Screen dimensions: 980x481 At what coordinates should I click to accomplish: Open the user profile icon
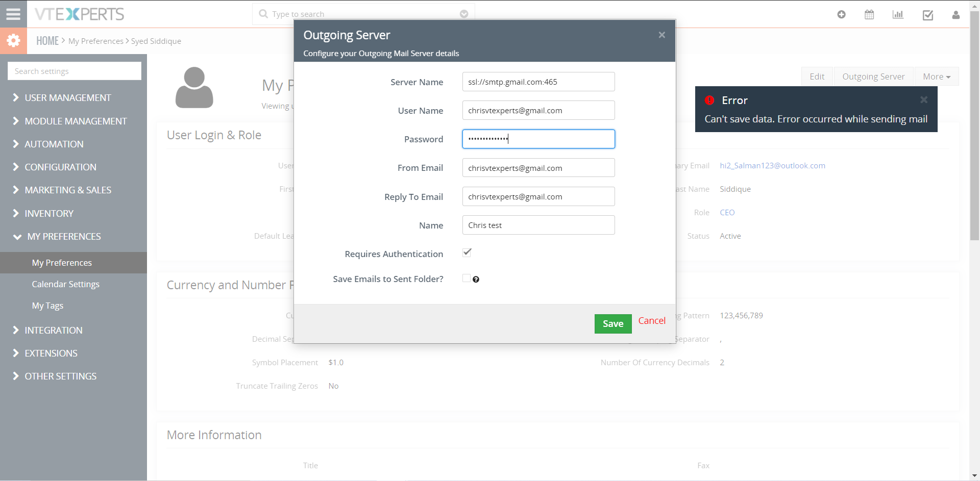[955, 15]
